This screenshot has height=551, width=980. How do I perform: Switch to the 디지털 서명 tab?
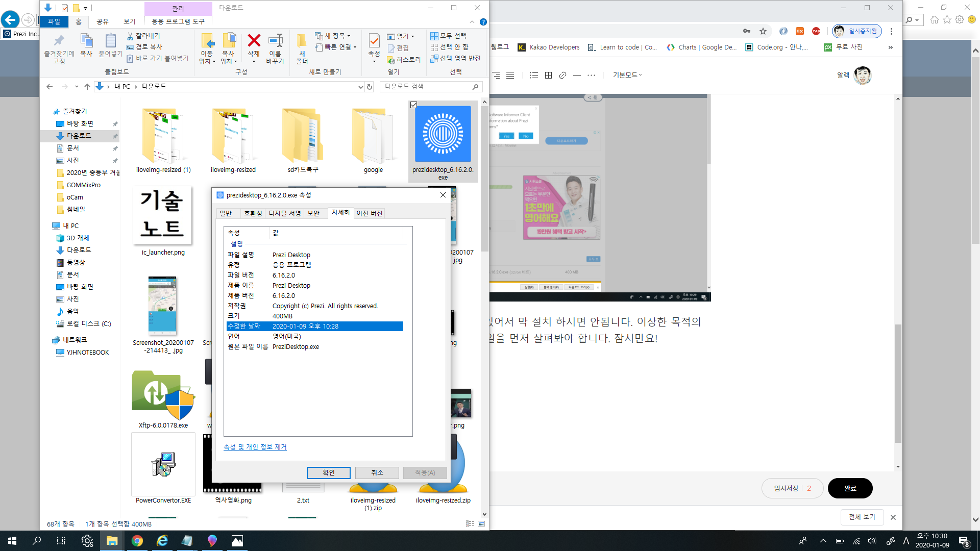point(285,213)
